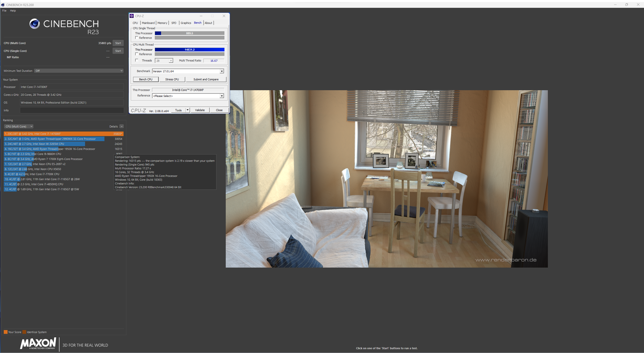
Task: Click the multi thread 14831.2 score bar
Action: (190, 50)
